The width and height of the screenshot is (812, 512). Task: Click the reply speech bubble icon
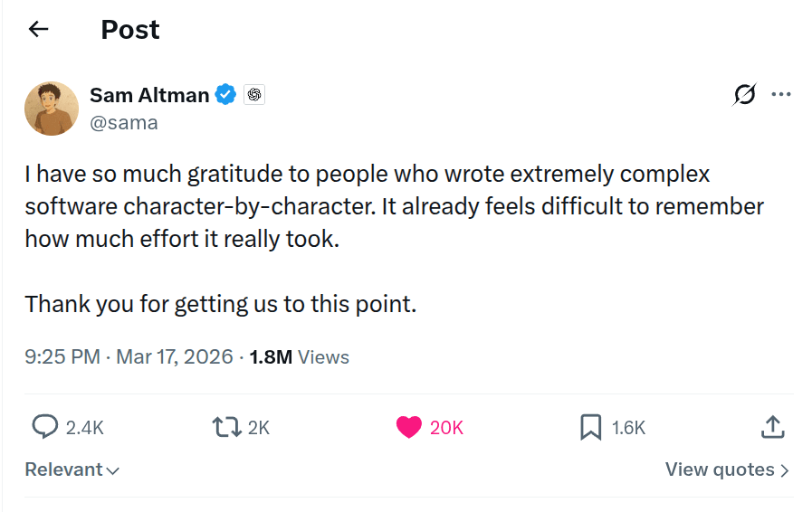pyautogui.click(x=45, y=427)
